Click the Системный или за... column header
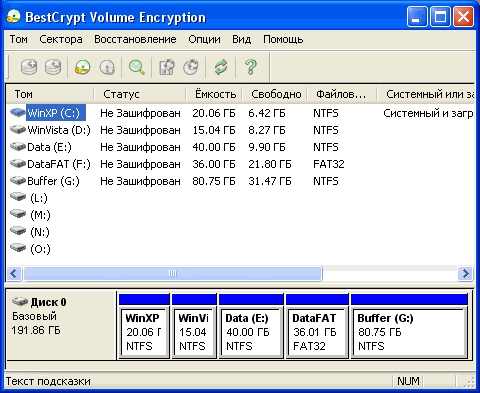 point(425,94)
